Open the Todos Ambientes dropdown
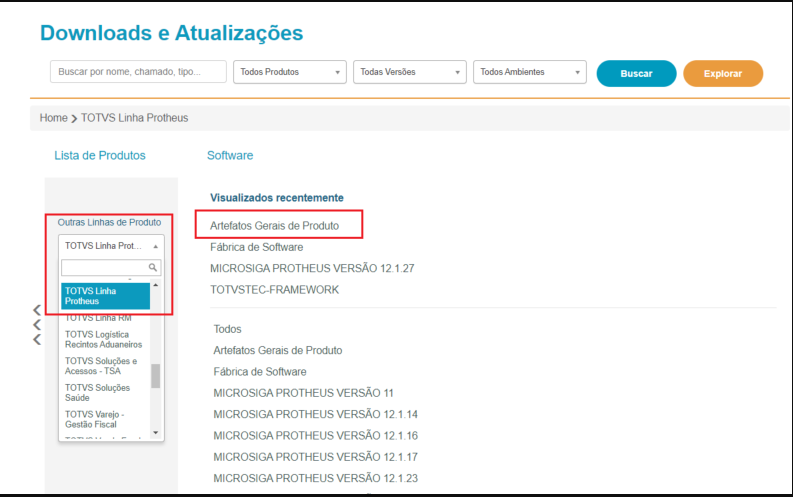793x497 pixels. [x=530, y=72]
